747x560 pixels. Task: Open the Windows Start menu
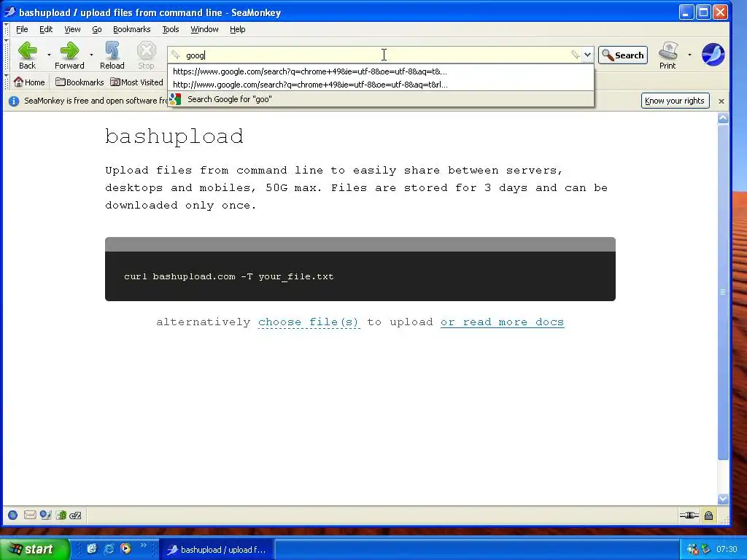[34, 549]
